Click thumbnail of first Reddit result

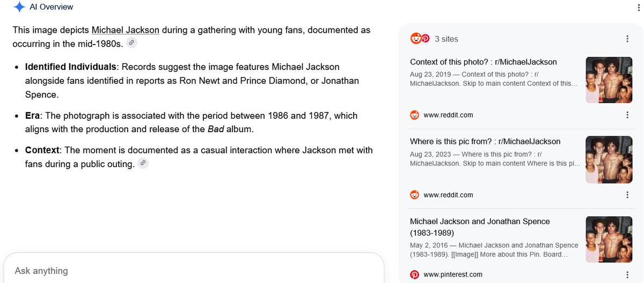coord(609,80)
